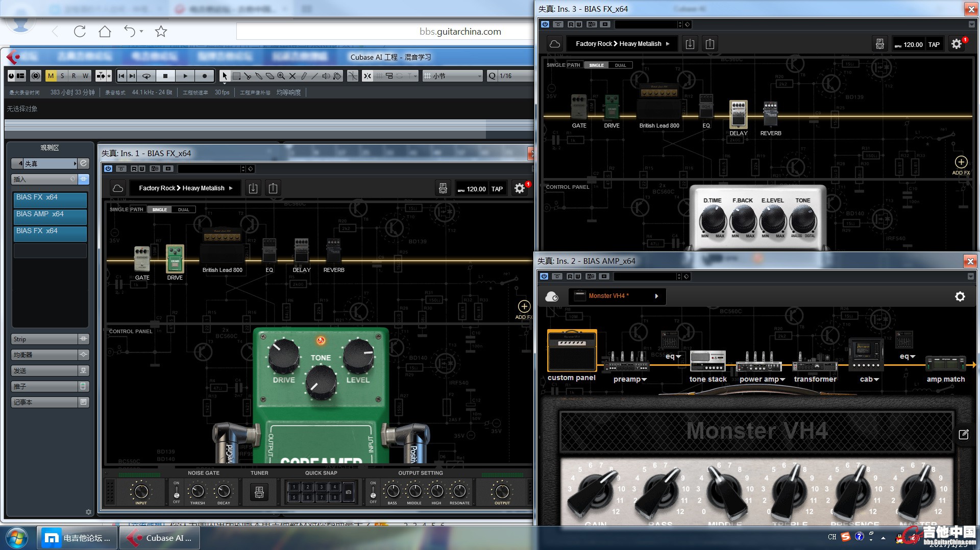
Task: Toggle Read automation R button in Cubase toolbar
Action: tap(74, 76)
